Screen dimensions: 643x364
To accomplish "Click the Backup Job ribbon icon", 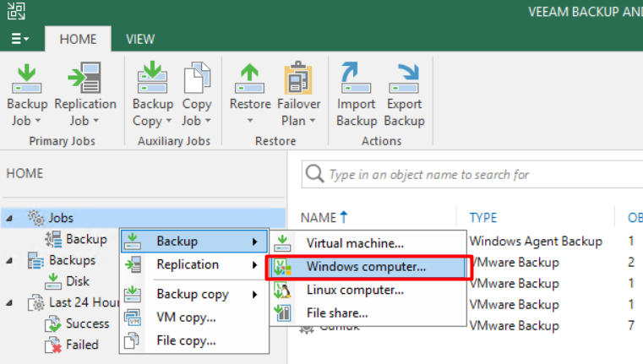I will tap(27, 93).
